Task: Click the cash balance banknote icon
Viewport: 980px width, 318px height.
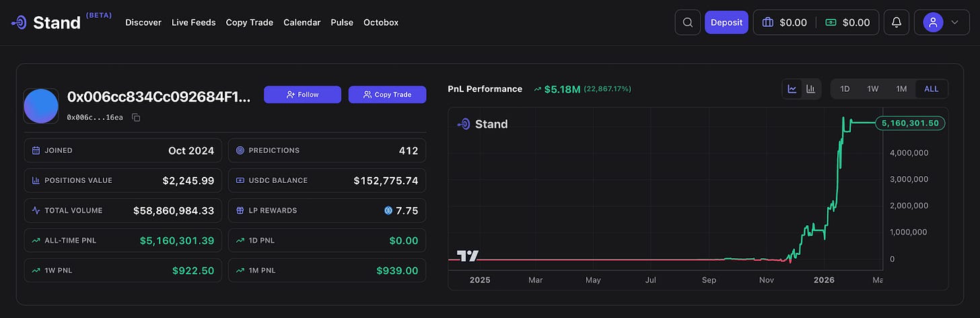Action: coord(831,22)
